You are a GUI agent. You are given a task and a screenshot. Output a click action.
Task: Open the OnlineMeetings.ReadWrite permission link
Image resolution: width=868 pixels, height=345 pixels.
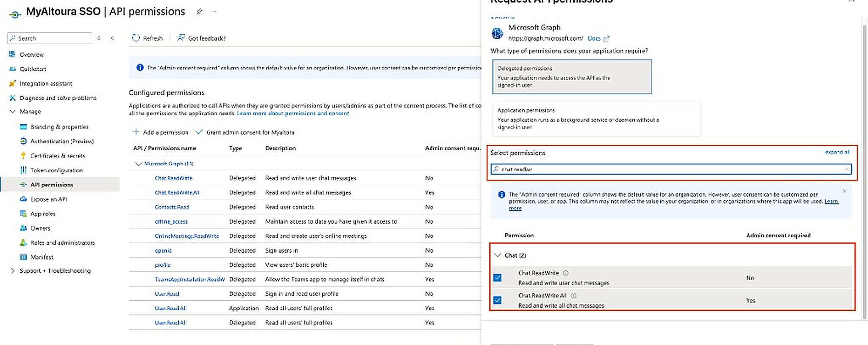pyautogui.click(x=186, y=236)
